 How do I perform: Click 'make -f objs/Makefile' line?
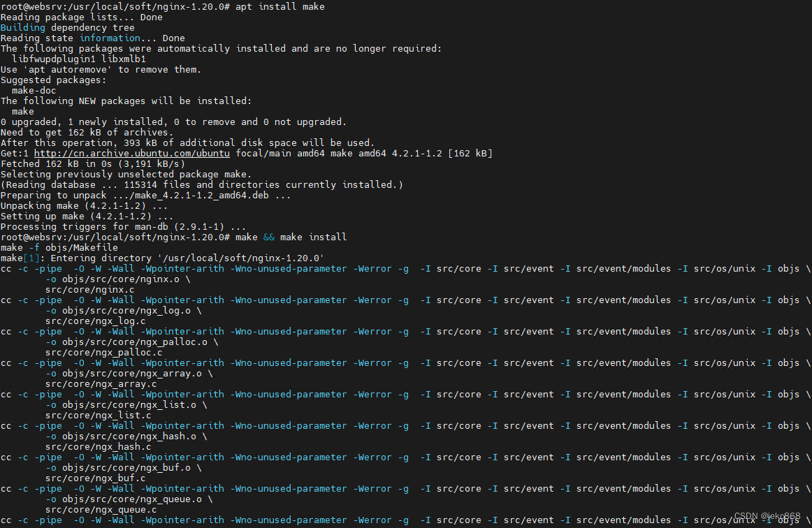[x=59, y=248]
